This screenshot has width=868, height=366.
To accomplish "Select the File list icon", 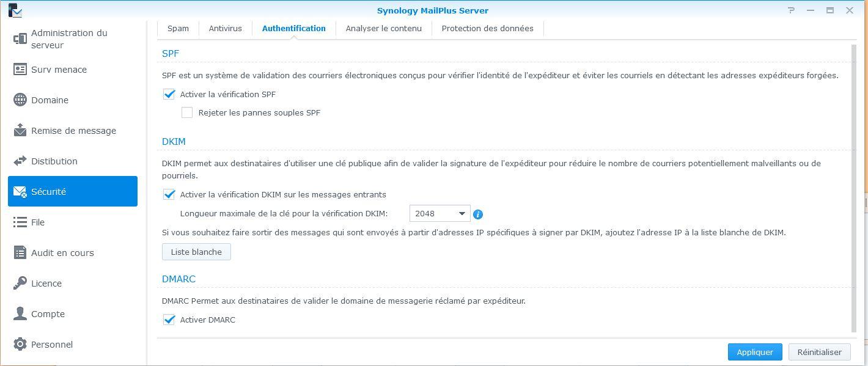I will 20,222.
